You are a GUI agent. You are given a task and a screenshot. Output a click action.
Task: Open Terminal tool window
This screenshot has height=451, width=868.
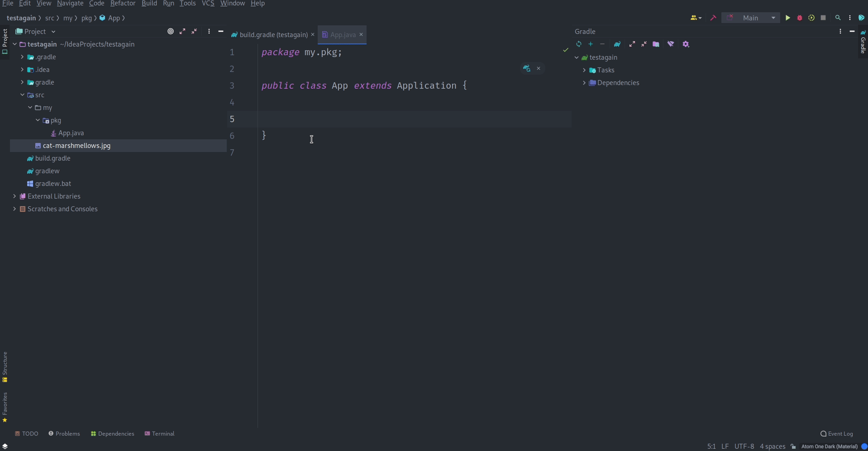(159, 433)
